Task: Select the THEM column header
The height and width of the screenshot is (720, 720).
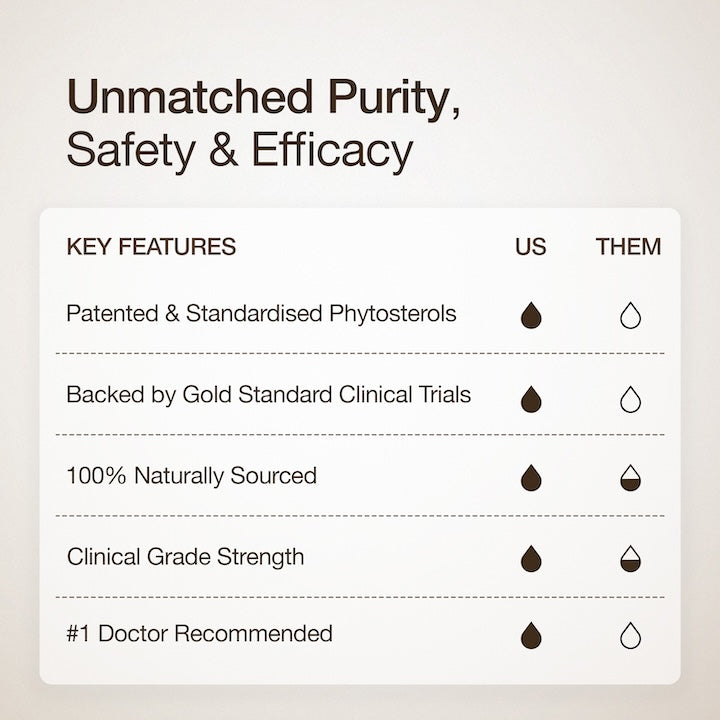Action: pyautogui.click(x=628, y=247)
